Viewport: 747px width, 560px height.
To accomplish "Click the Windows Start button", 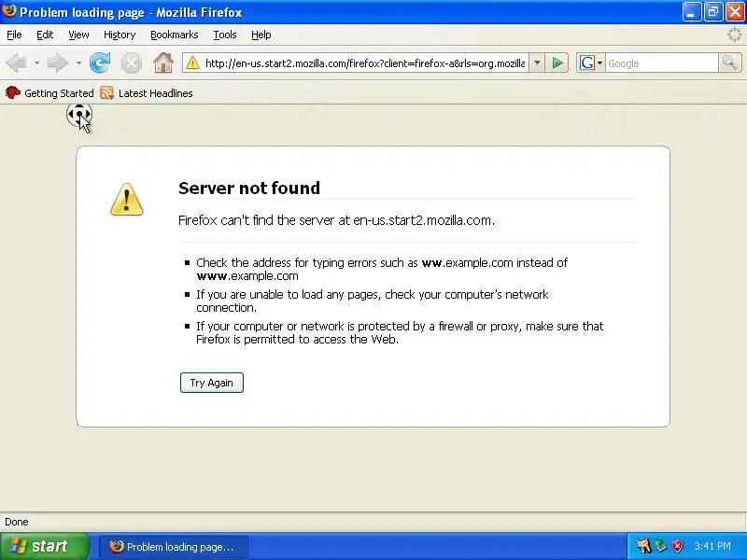I will point(44,546).
